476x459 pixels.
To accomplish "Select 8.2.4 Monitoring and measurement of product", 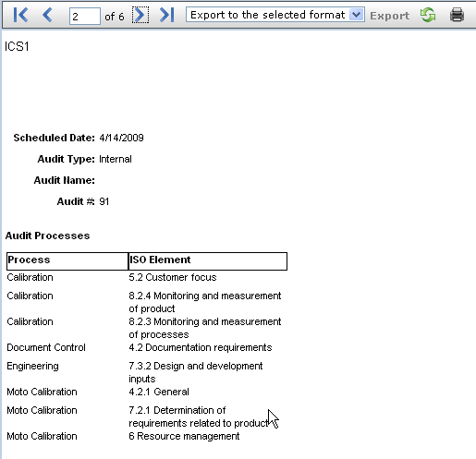I will [x=205, y=302].
